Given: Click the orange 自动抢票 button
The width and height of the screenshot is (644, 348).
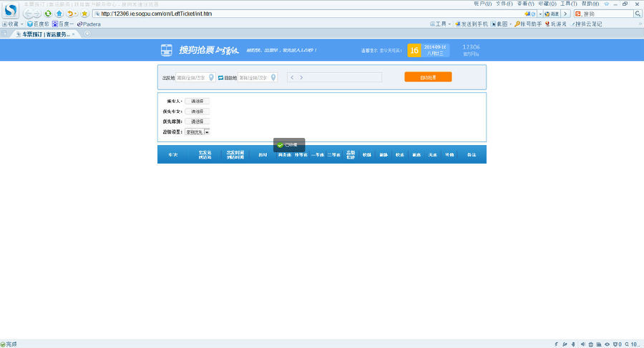Looking at the screenshot, I should (x=428, y=77).
